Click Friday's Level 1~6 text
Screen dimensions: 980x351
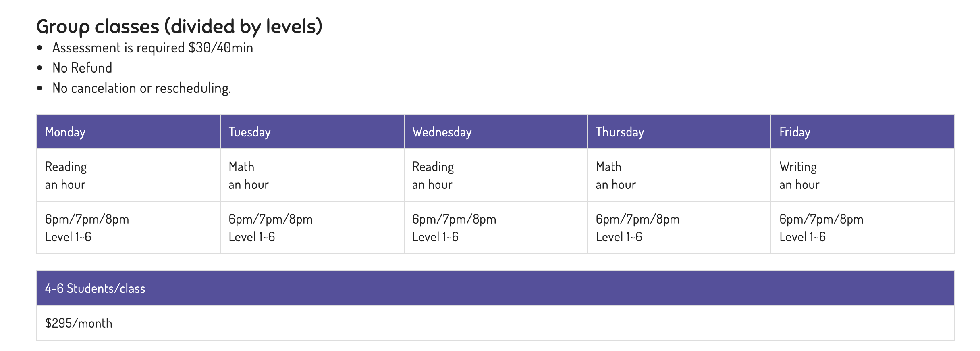tap(802, 237)
